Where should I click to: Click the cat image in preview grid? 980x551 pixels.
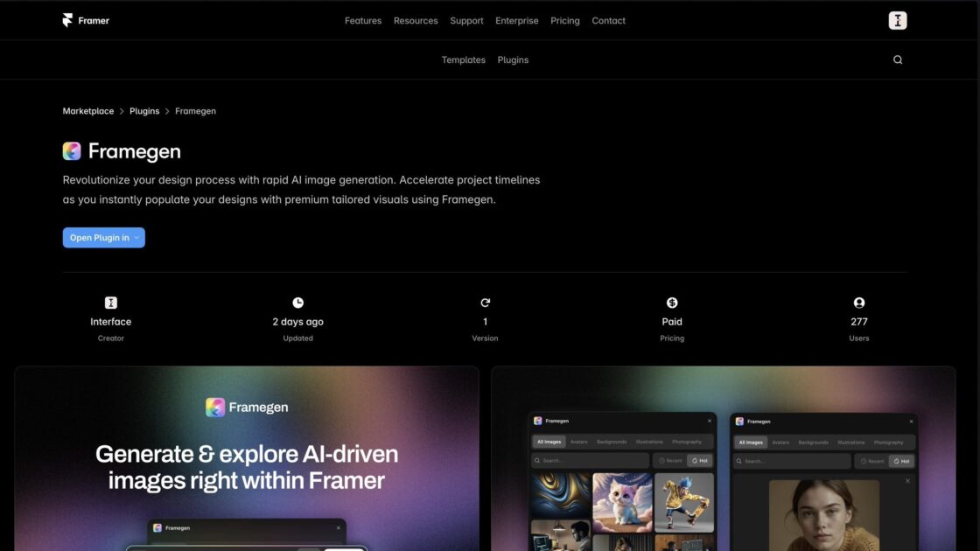pos(622,502)
